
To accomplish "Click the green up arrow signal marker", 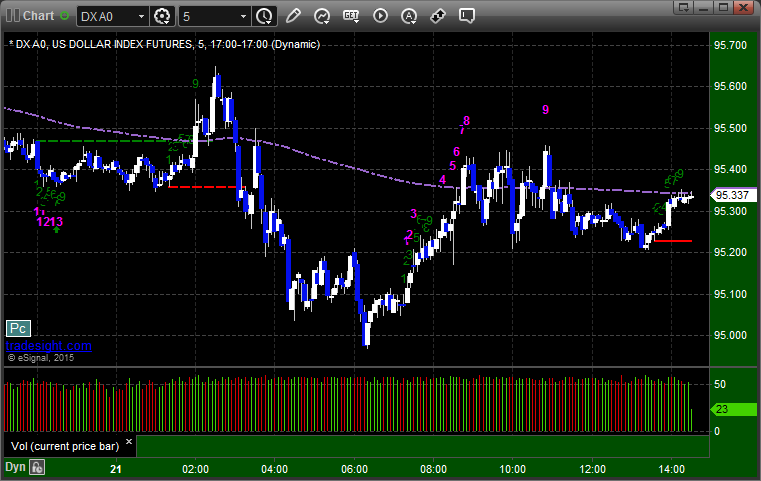I will coord(57,230).
